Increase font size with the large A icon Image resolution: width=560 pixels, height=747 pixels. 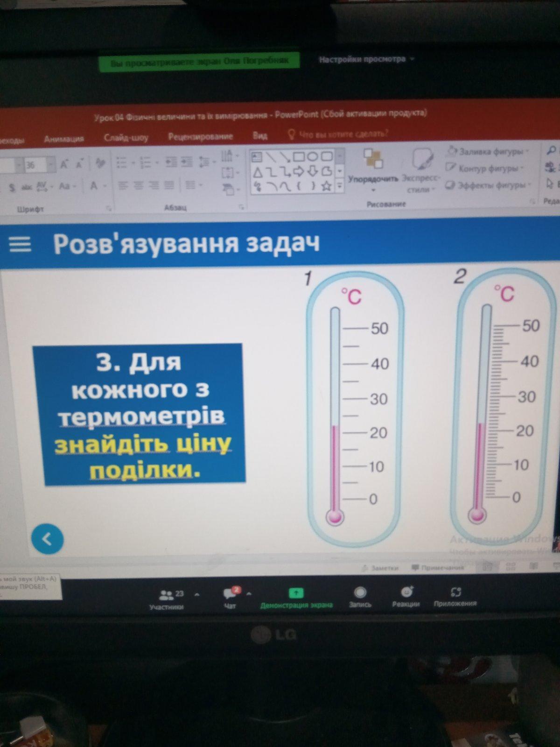tap(64, 164)
